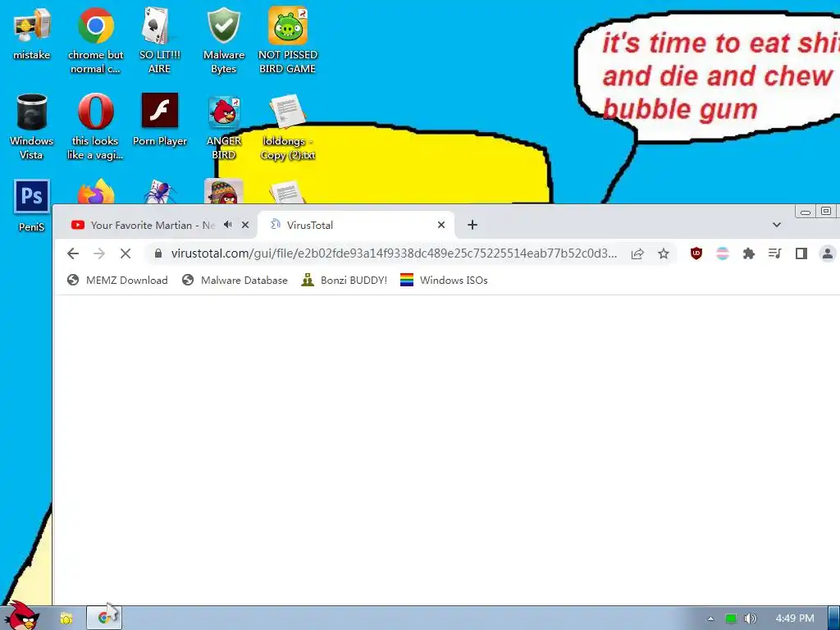The height and width of the screenshot is (630, 840).
Task: Launch the SO LIT!!! AIRE solitaire icon
Action: point(159,40)
